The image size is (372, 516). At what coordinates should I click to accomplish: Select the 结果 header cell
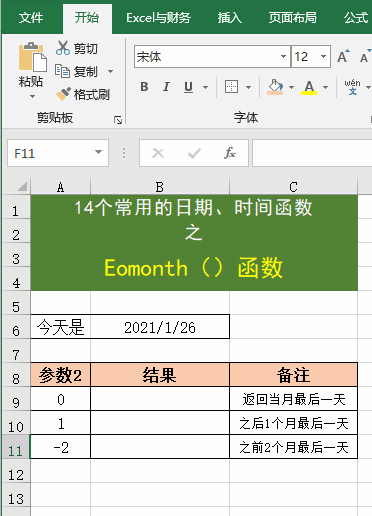[160, 375]
